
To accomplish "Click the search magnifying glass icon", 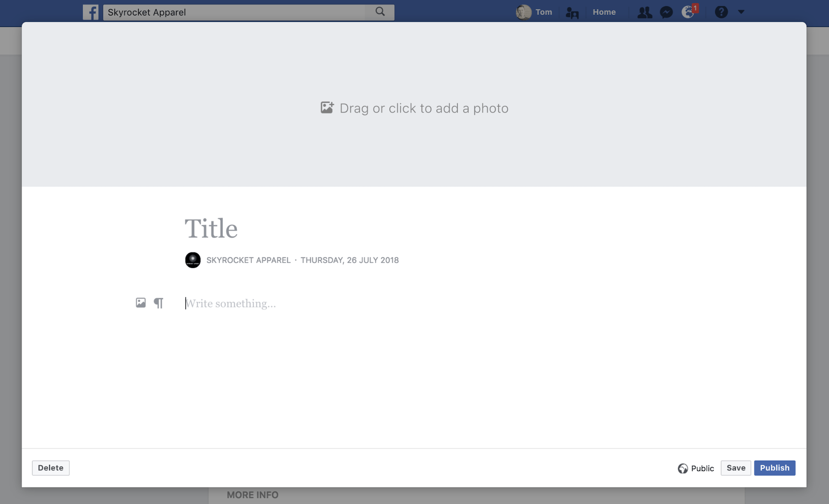I will 380,12.
